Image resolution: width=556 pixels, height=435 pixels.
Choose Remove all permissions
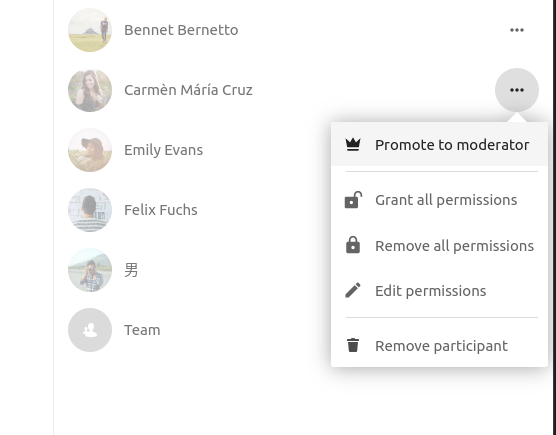coord(439,245)
